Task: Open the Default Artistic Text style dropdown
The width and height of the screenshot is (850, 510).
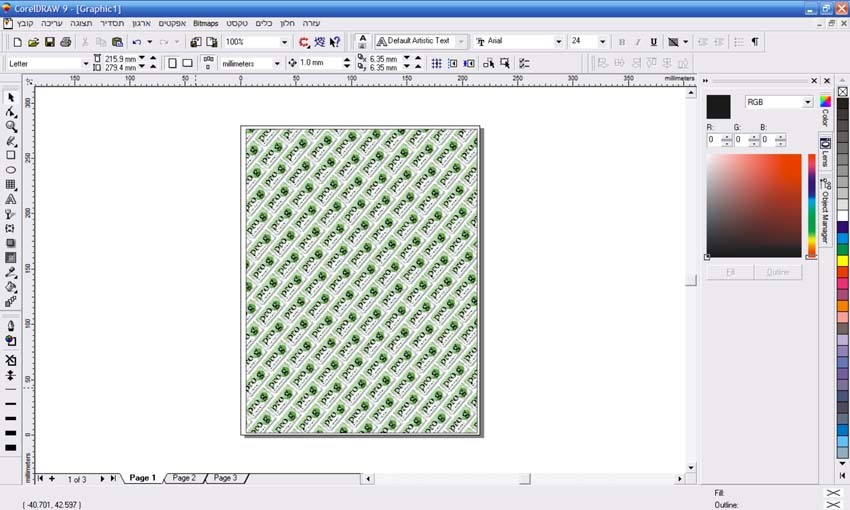Action: tap(461, 41)
